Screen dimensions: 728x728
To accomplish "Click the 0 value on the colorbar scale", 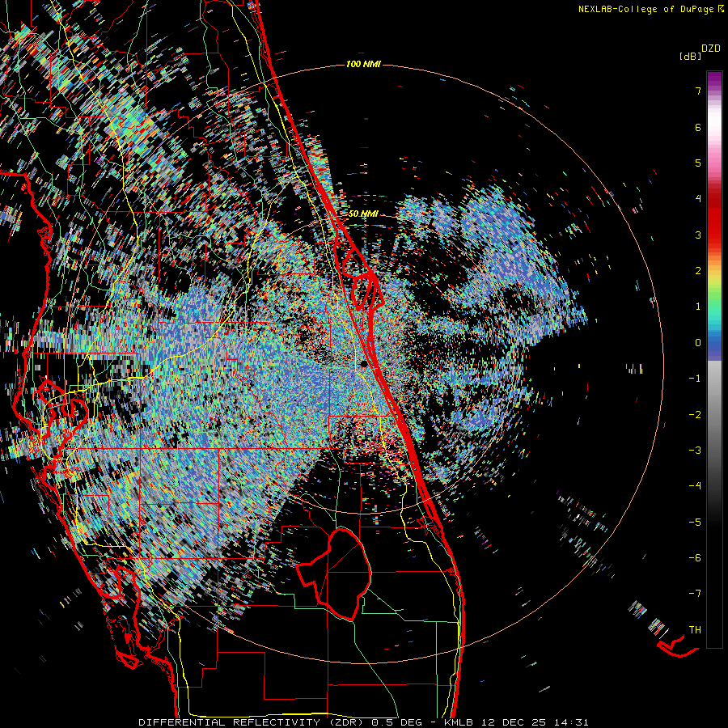I will tap(698, 343).
